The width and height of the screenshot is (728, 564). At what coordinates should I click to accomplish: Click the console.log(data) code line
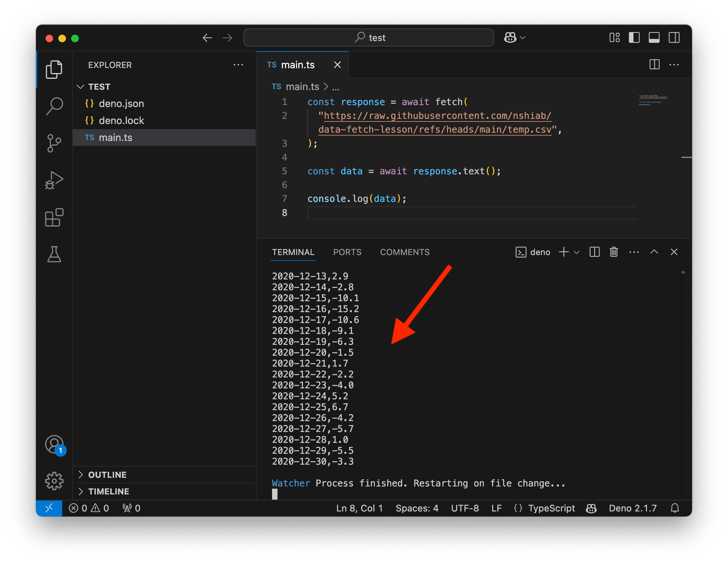[357, 199]
